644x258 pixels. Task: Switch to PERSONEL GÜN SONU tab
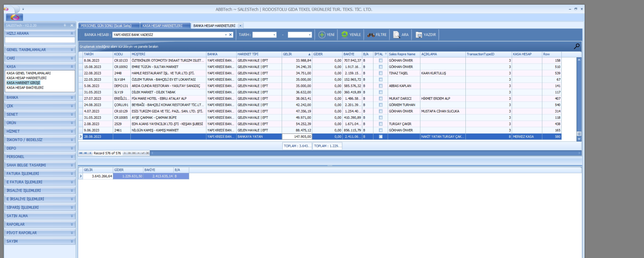106,26
